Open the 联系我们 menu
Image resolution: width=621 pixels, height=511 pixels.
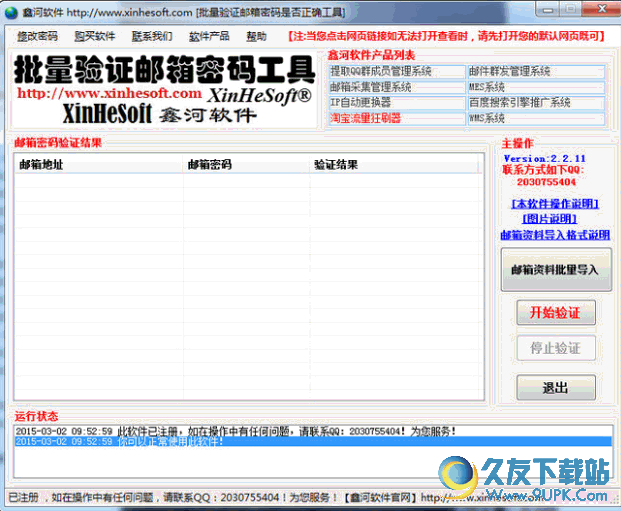152,36
